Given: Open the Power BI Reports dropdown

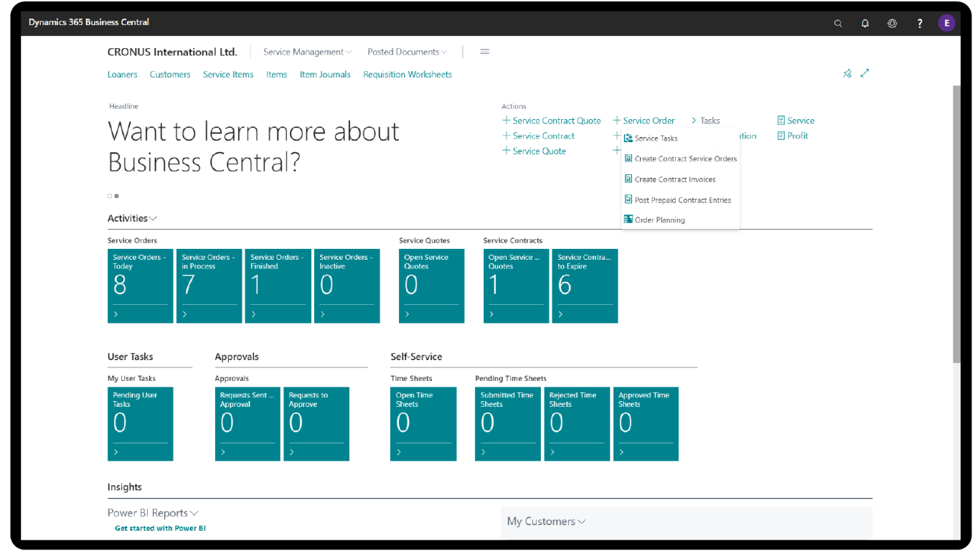Looking at the screenshot, I should coord(153,513).
